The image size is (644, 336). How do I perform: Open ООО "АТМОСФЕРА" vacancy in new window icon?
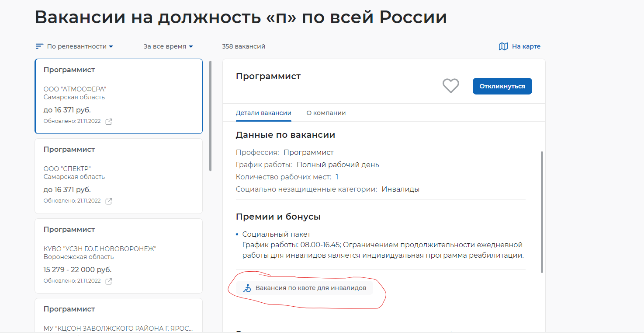[109, 122]
